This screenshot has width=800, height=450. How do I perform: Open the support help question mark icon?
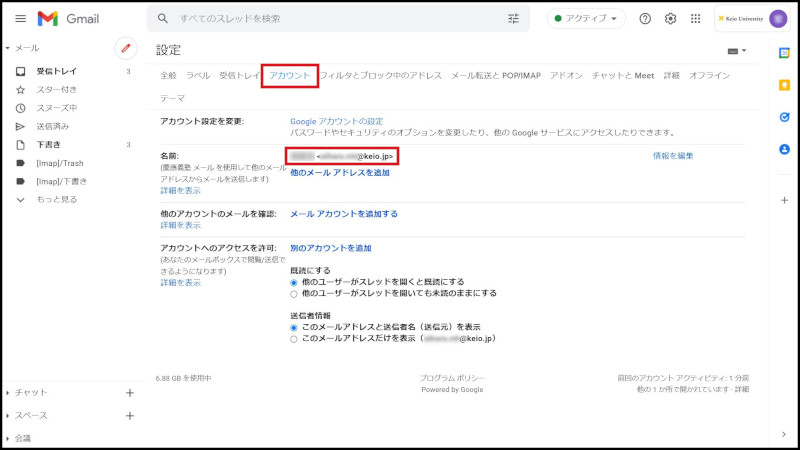point(645,19)
